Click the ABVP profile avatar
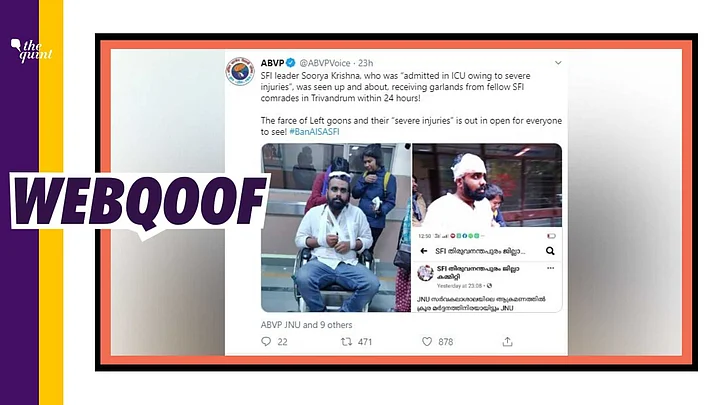Viewport: 720px width, 405px height. point(240,71)
